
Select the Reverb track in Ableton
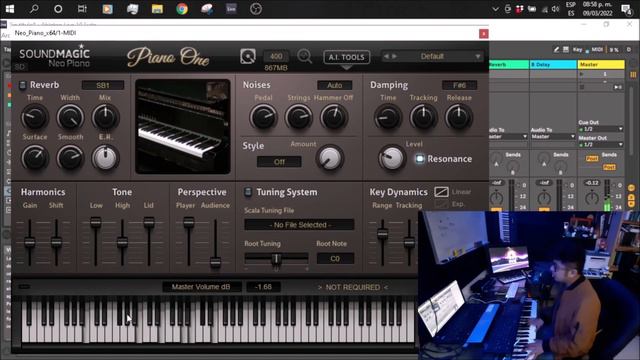(509, 64)
